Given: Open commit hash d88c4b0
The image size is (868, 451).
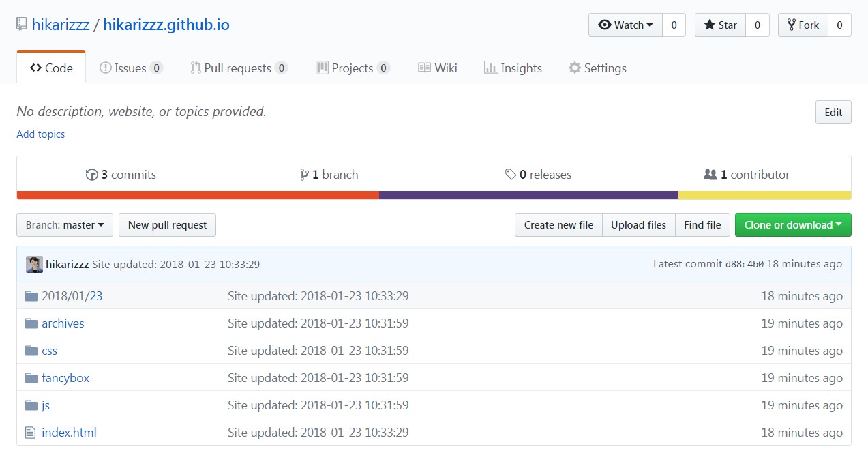Looking at the screenshot, I should [745, 264].
